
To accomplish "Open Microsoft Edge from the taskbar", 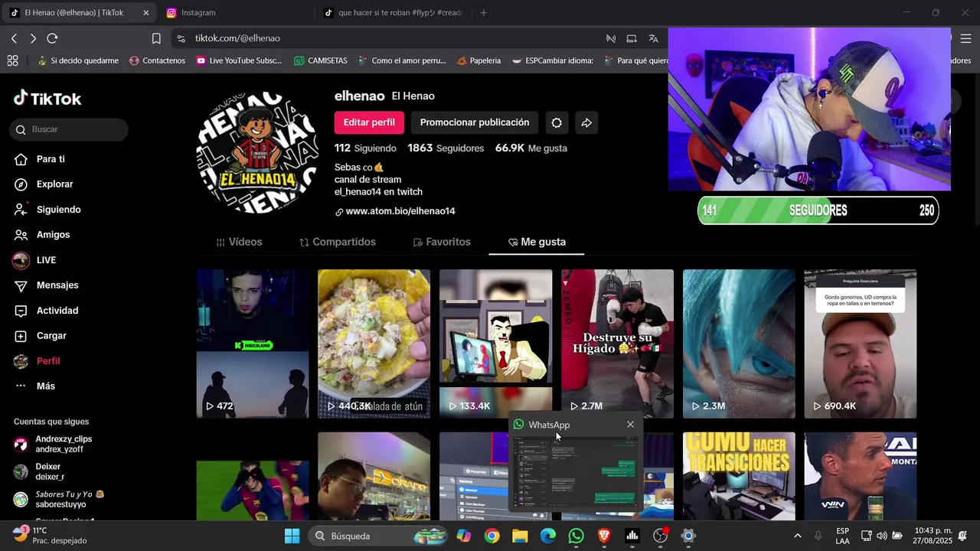I will pos(548,536).
